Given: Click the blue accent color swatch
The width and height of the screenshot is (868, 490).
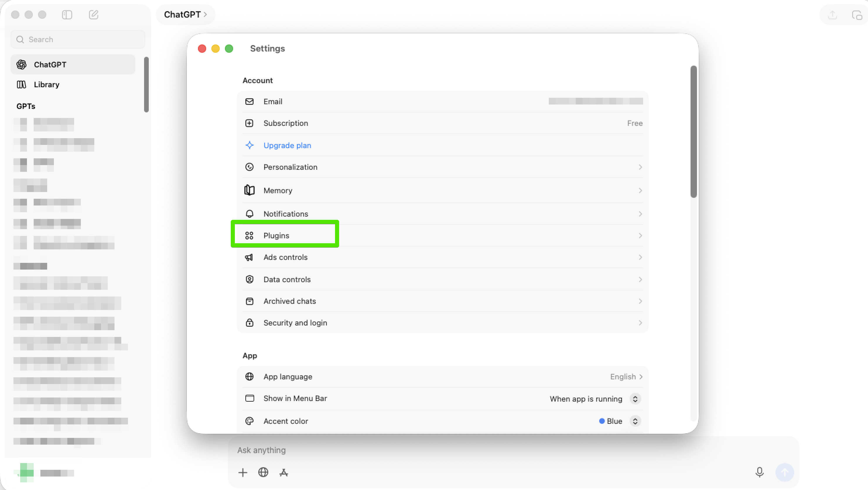Looking at the screenshot, I should tap(602, 421).
